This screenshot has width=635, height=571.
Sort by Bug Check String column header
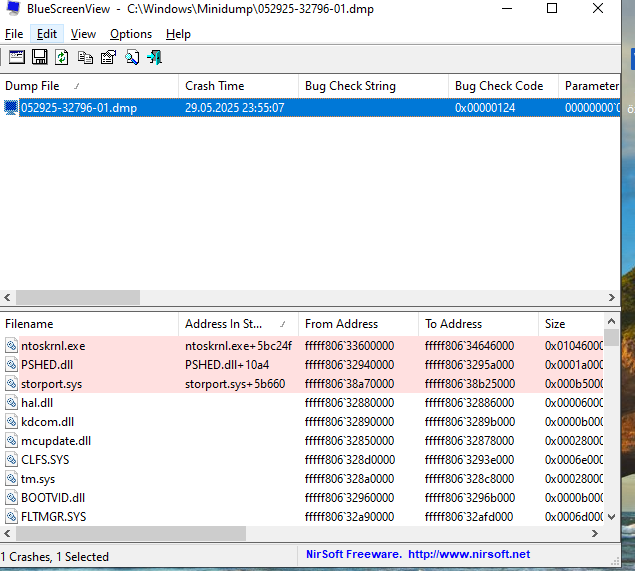[373, 86]
